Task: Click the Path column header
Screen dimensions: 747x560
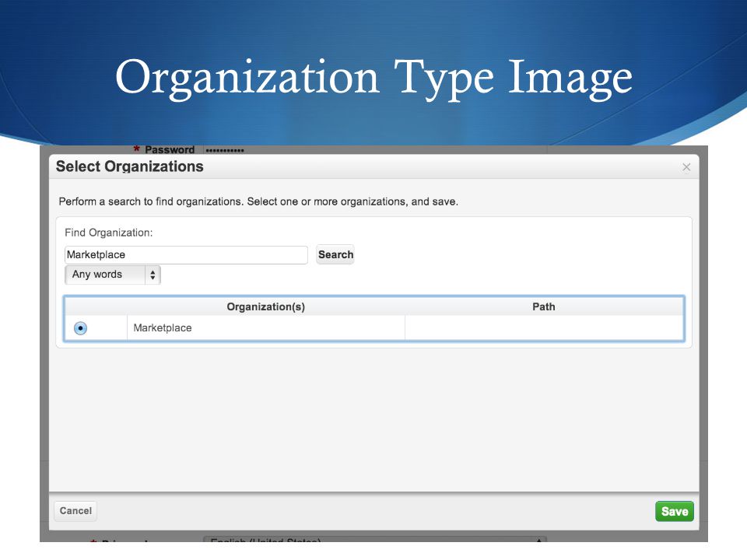Action: [544, 306]
